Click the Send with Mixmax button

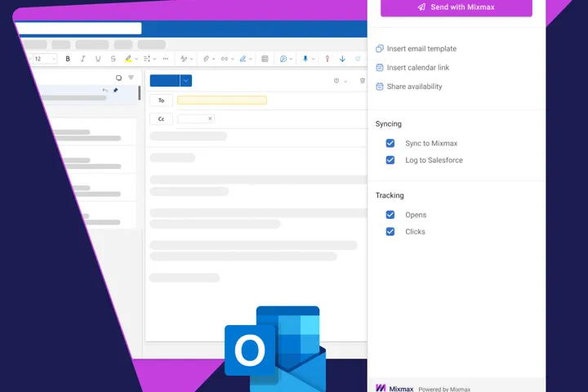coord(457,7)
